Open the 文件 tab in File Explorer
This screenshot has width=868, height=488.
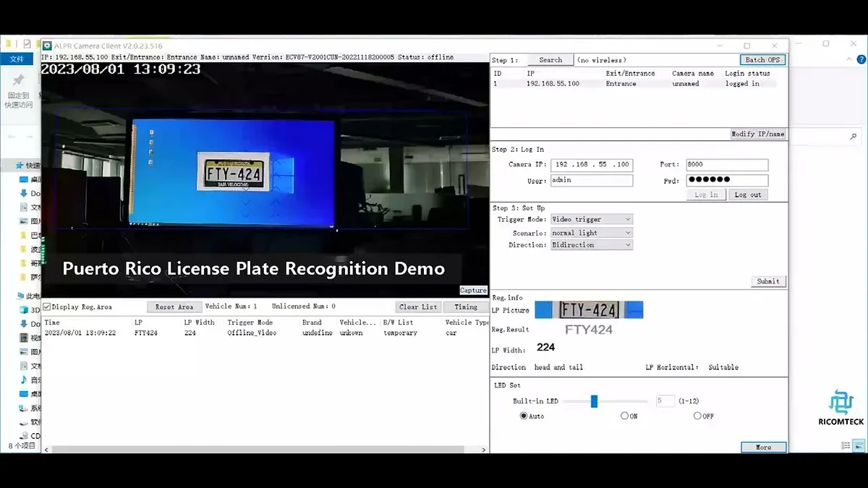point(17,59)
